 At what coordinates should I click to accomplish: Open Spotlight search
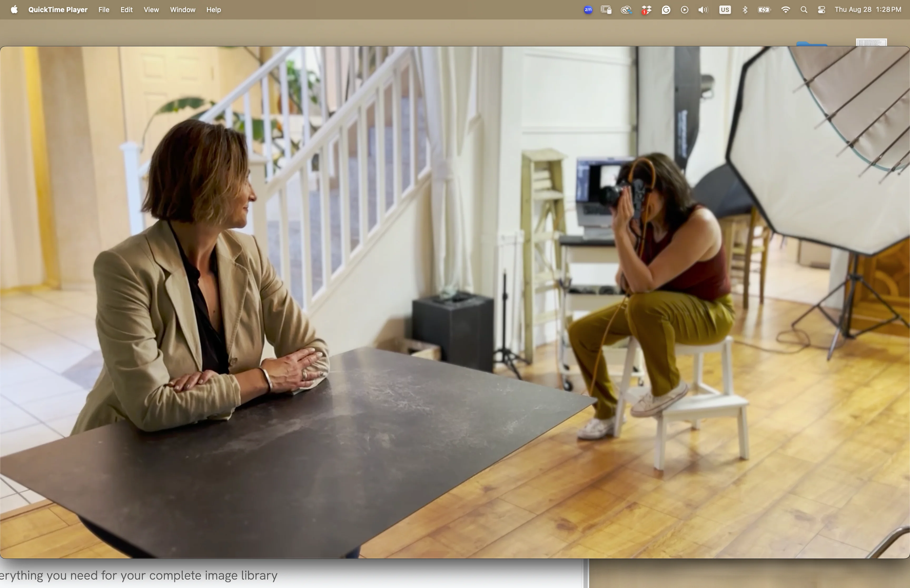[804, 10]
